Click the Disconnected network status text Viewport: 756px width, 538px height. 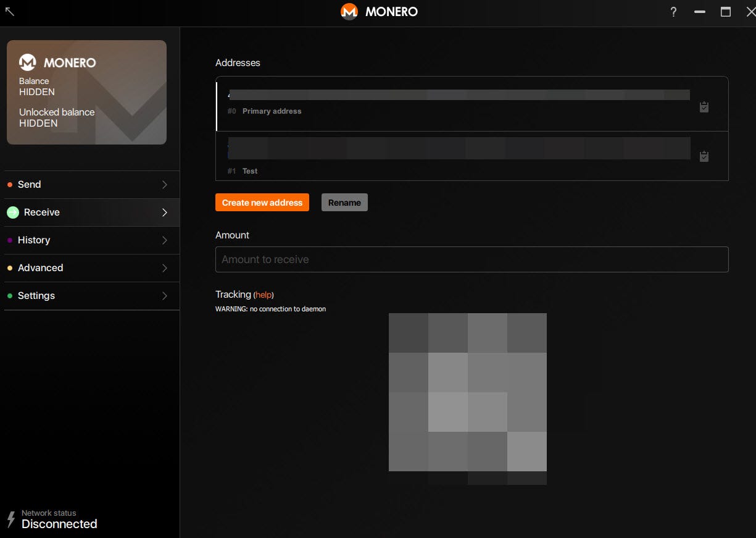point(59,524)
